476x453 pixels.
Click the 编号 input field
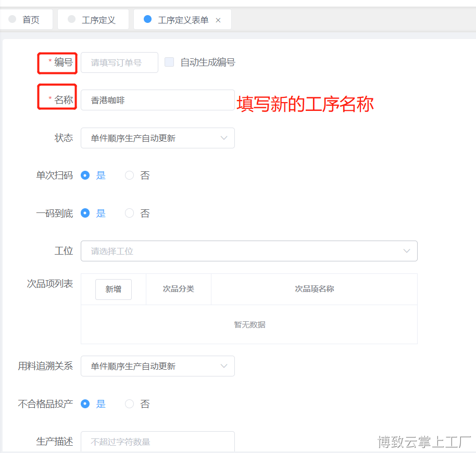click(119, 62)
